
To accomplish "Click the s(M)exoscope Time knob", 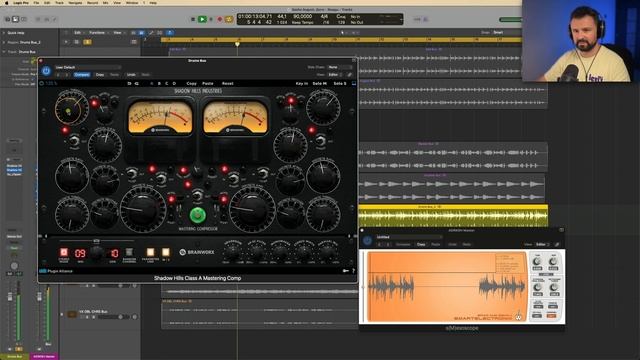I will [537, 262].
